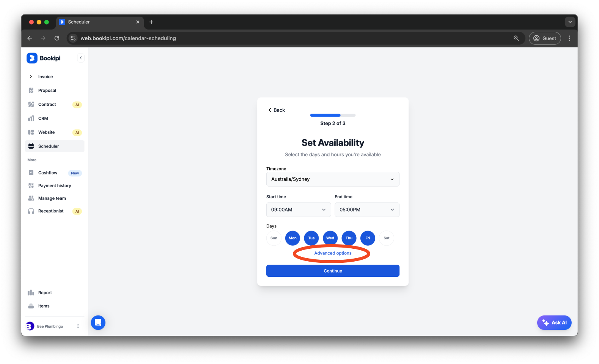Click the Receptionist headset icon
This screenshot has width=599, height=364.
(31, 211)
